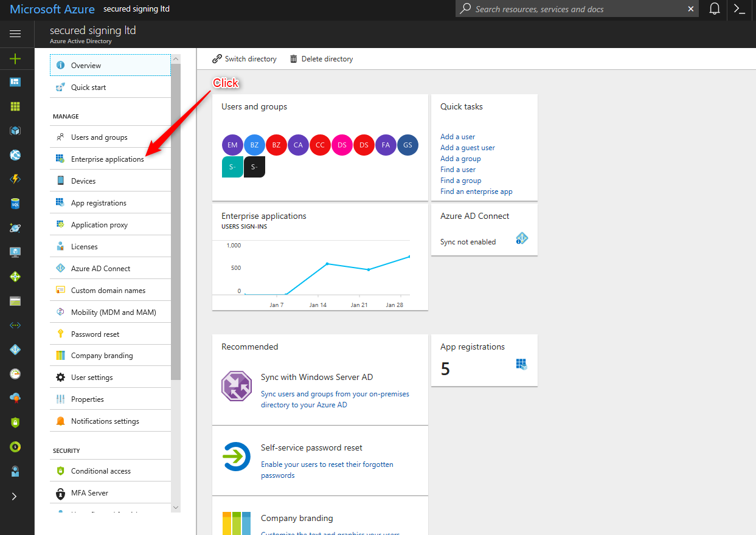Open Properties menu item
756x535 pixels.
tap(110, 399)
